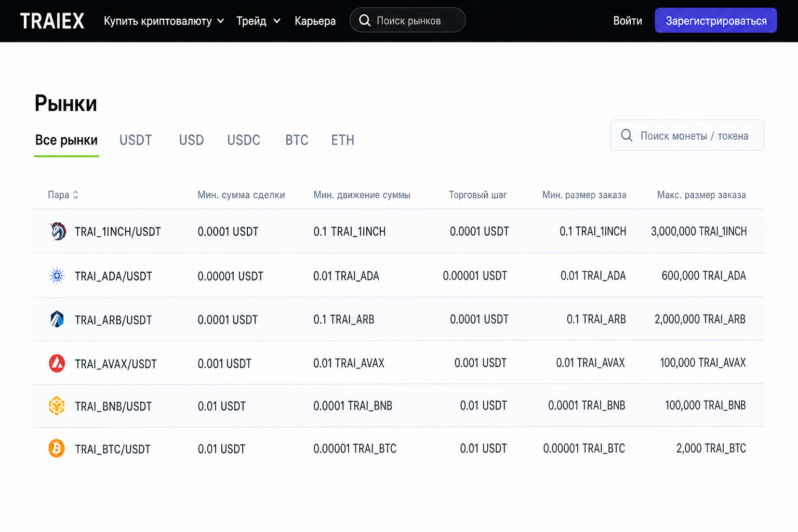The height and width of the screenshot is (532, 798).
Task: Click the BNB coin icon
Action: click(57, 406)
